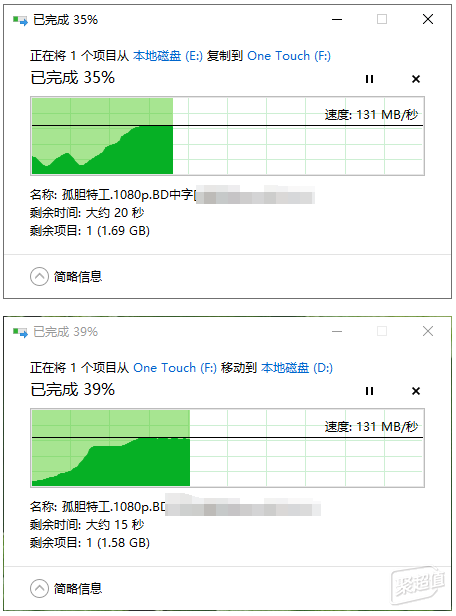Open source link One Touch (F:) in move dialog
Screen dimensions: 456x616
point(175,368)
